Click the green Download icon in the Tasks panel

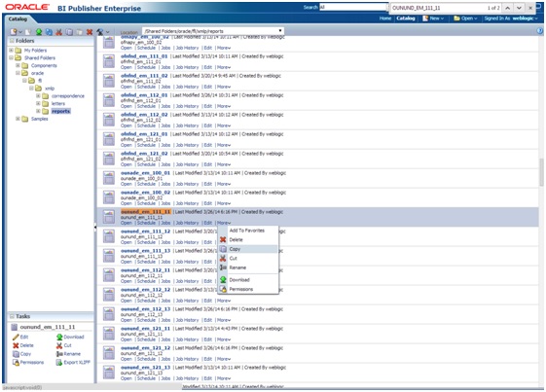click(x=59, y=337)
